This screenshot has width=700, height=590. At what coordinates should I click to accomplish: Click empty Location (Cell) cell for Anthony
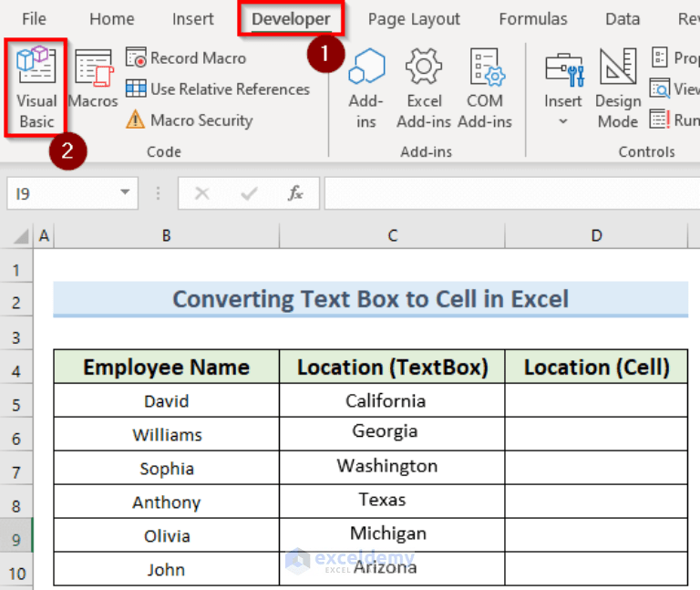pyautogui.click(x=596, y=502)
